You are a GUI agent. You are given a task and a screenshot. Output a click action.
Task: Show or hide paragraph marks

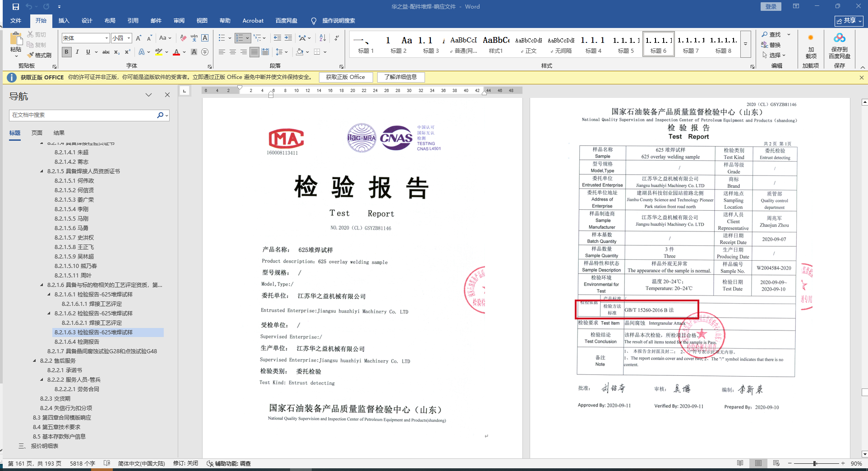(x=337, y=38)
